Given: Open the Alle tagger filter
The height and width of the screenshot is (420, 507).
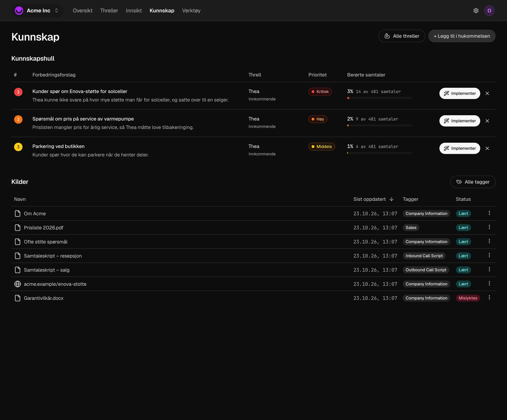Looking at the screenshot, I should (473, 182).
